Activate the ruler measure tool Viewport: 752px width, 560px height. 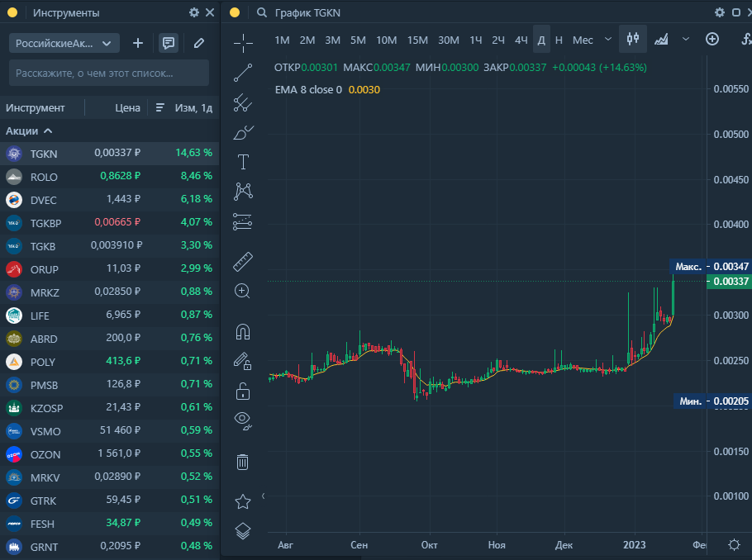click(x=243, y=262)
